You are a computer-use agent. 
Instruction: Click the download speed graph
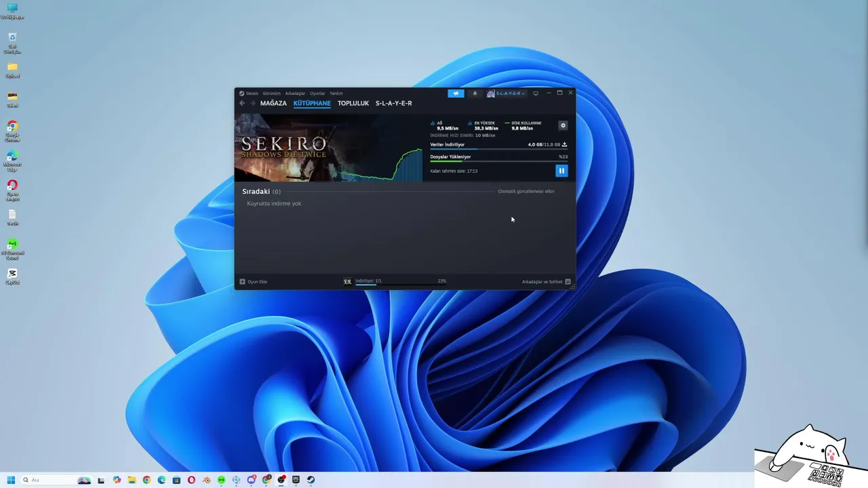pos(381,165)
